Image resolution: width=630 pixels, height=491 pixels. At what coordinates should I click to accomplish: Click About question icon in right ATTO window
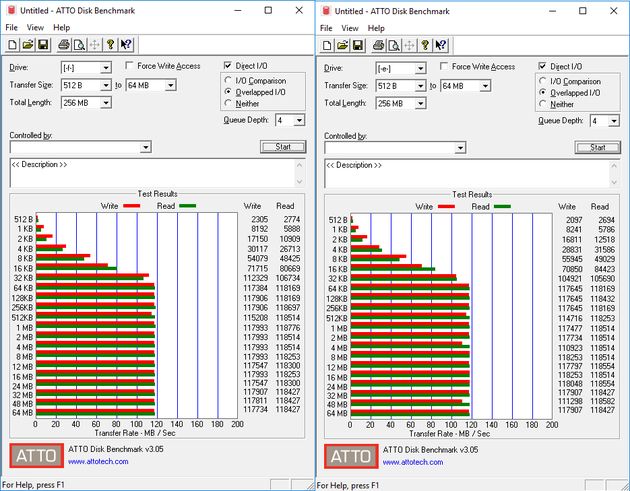coord(425,45)
